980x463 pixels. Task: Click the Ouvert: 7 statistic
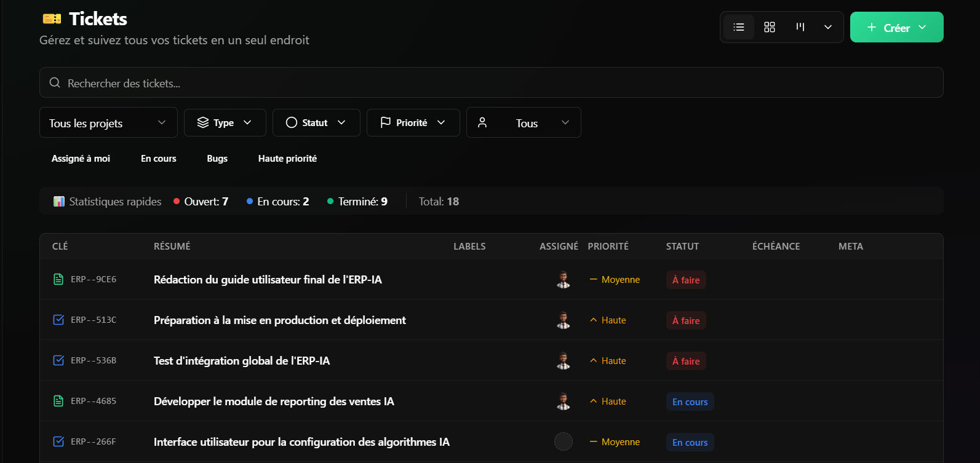(201, 201)
